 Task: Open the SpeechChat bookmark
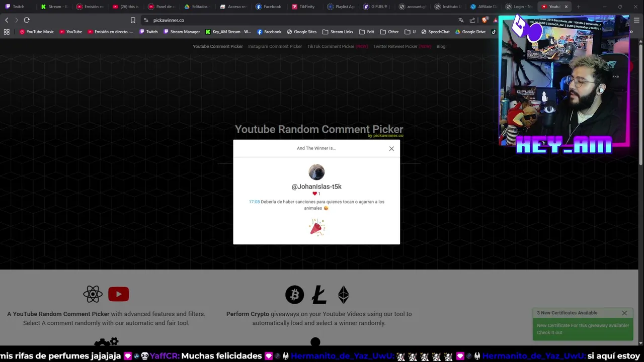[435, 32]
